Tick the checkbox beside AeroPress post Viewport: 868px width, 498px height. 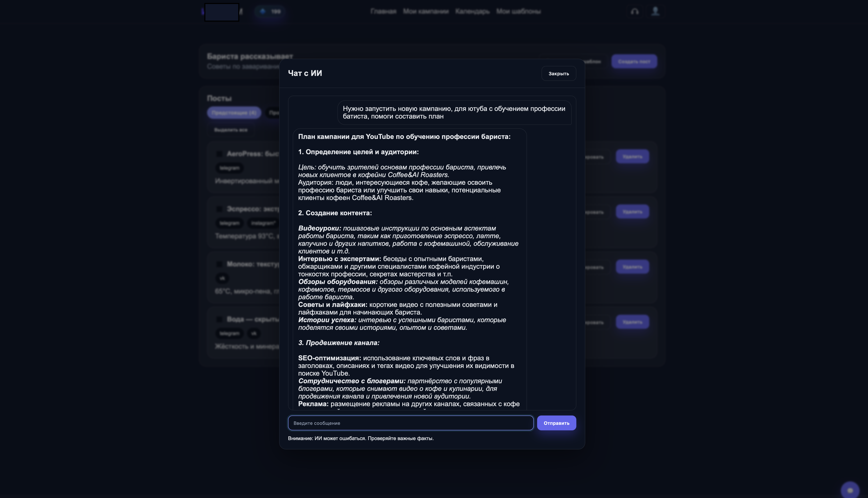[x=219, y=154]
